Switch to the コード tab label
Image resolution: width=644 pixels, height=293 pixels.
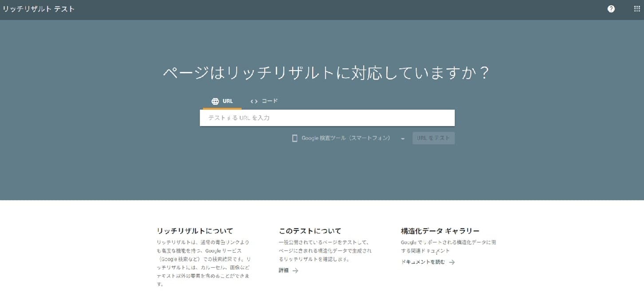[270, 101]
